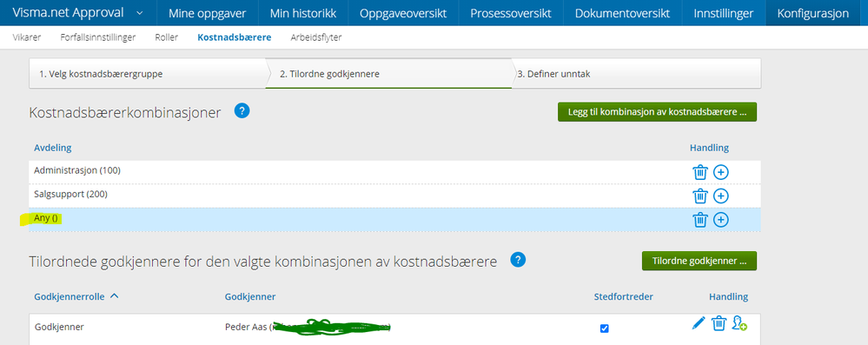868x345 pixels.
Task: Go to step 1 Velg kostnadsbærergruppe
Action: point(147,73)
